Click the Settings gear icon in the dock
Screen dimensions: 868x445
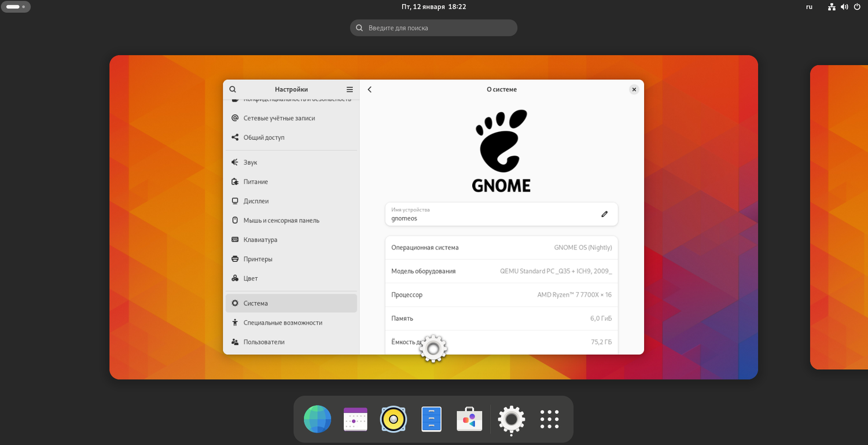512,419
